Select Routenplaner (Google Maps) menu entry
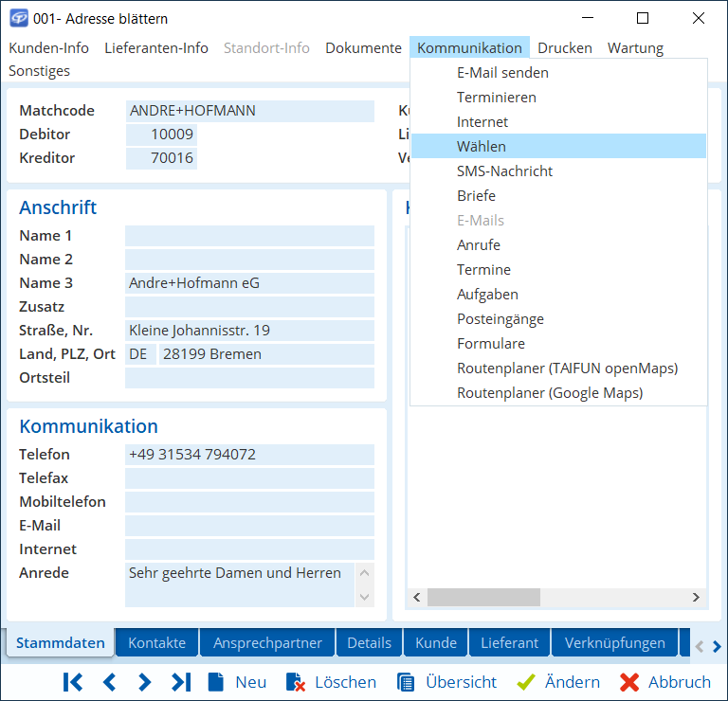This screenshot has width=728, height=701. click(x=550, y=392)
